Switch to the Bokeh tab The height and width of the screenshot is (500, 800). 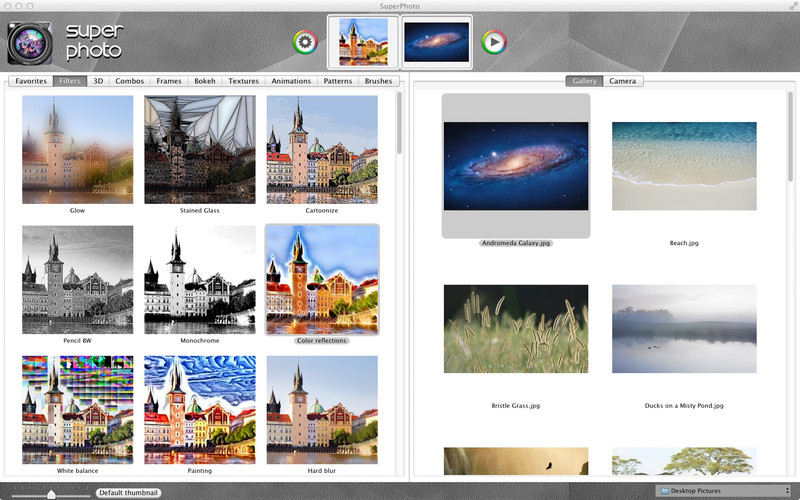205,81
